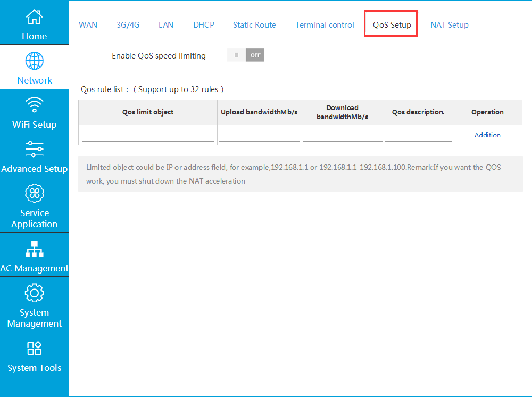Open System Management with the settings icon
This screenshot has height=397, width=532.
coord(34,293)
